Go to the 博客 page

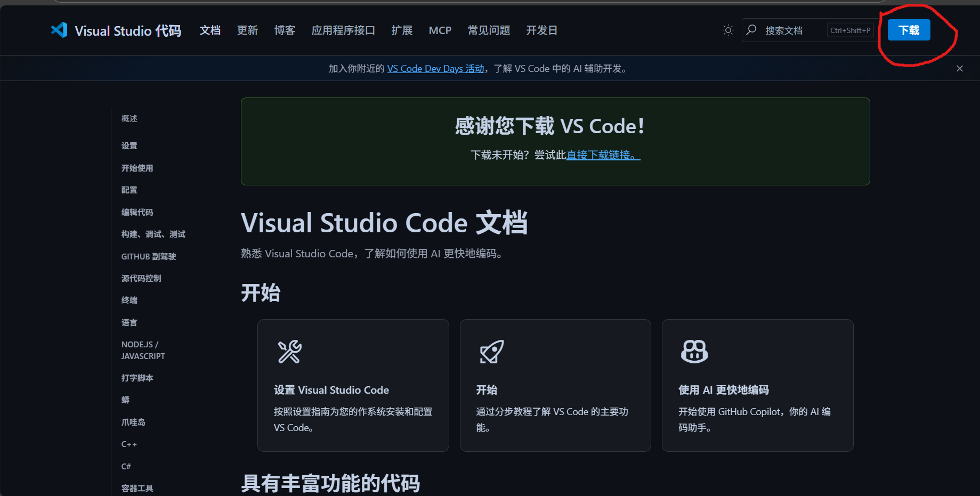coord(285,30)
